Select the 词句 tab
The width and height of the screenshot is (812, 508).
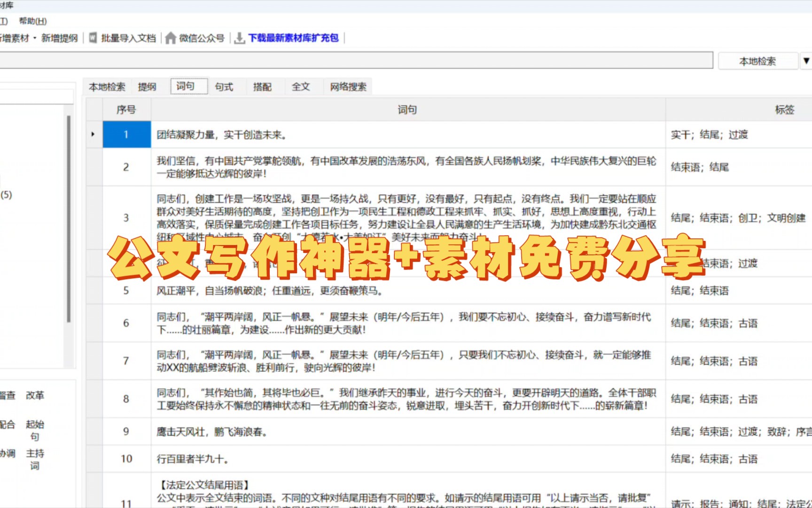(189, 86)
